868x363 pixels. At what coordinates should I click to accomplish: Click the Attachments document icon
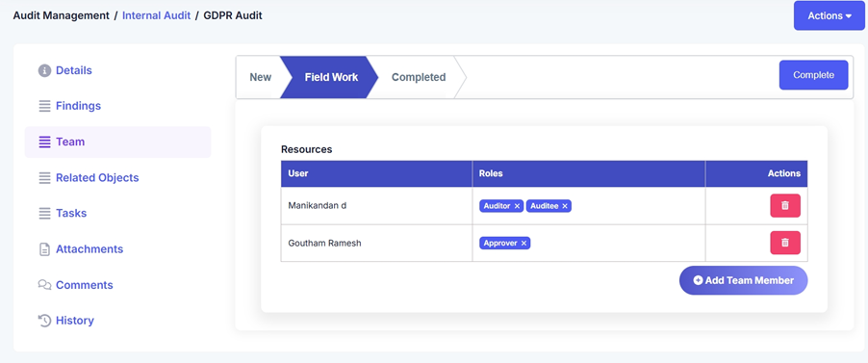(44, 249)
